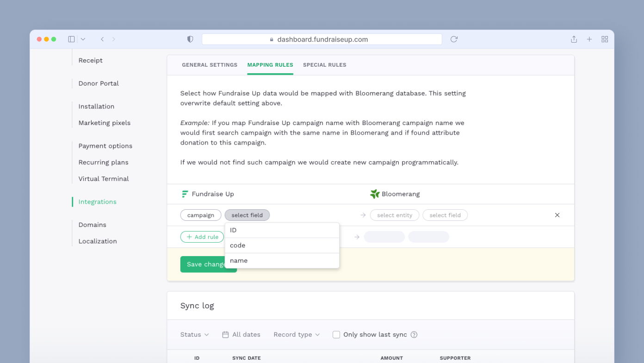Open a new tab with plus icon
The height and width of the screenshot is (363, 644).
coord(589,39)
